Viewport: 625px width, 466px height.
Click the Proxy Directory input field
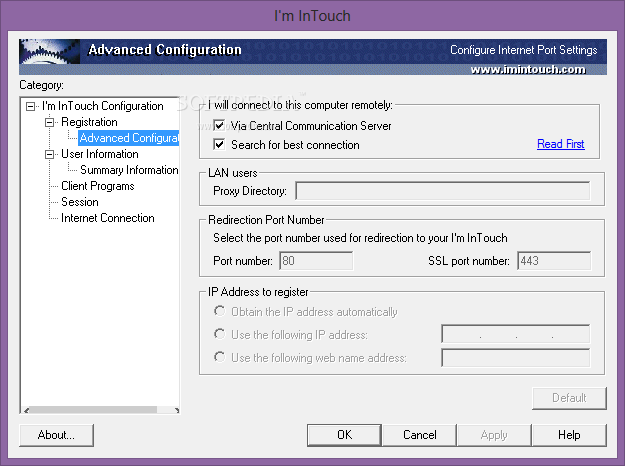pos(442,191)
